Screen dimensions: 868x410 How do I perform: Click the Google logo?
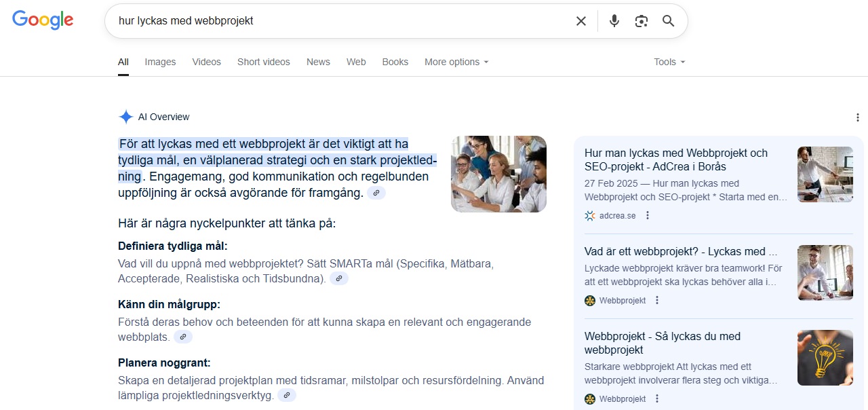43,20
